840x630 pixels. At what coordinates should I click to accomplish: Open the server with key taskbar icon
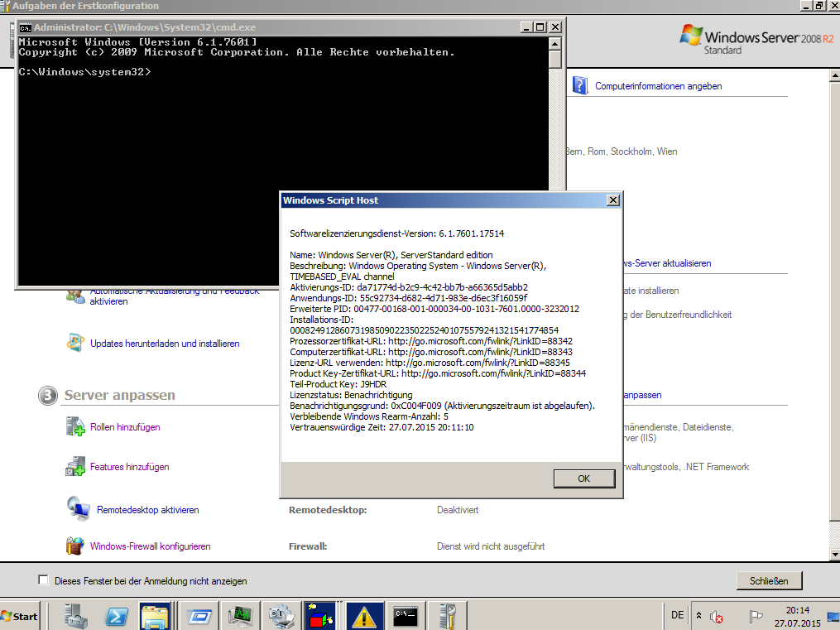coord(447,616)
